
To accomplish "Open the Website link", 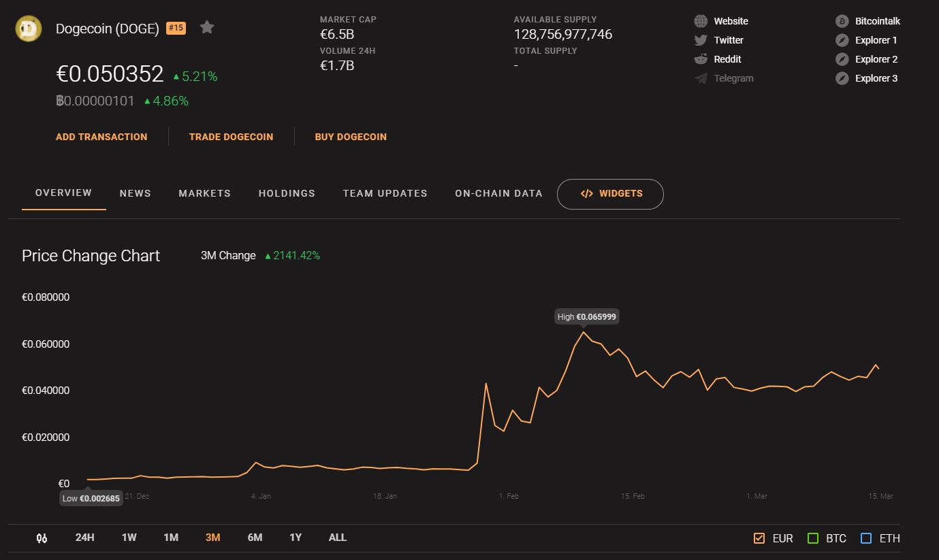I will tap(731, 21).
